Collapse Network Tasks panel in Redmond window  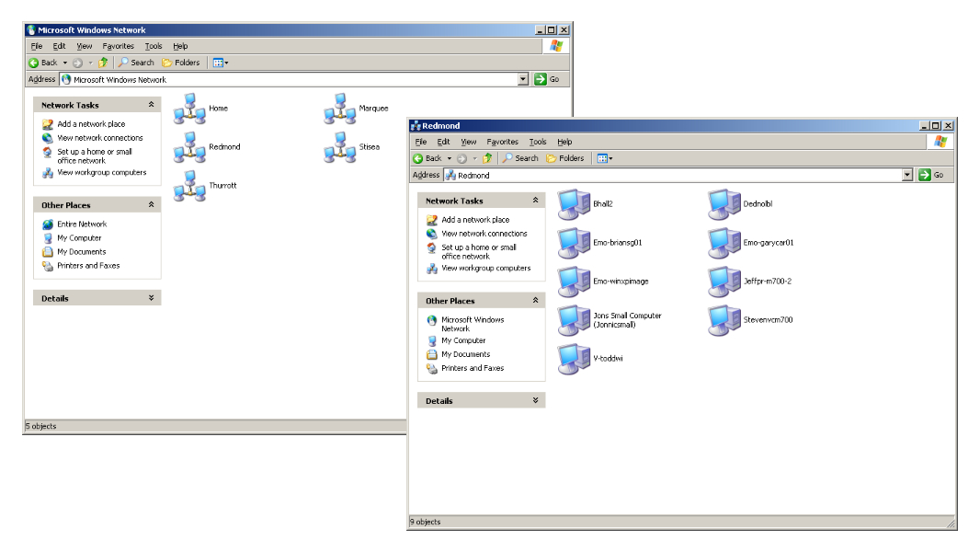(x=535, y=201)
